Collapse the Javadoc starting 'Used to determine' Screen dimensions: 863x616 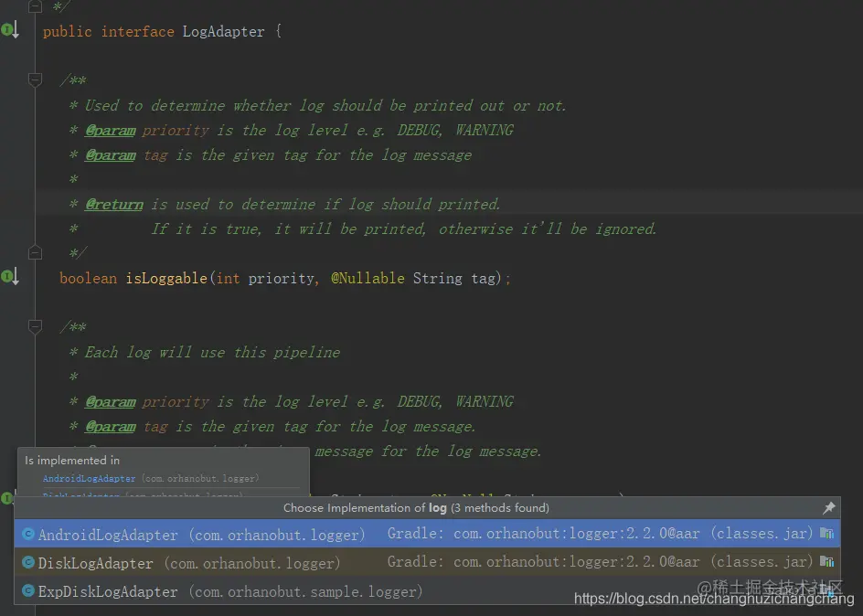(36, 80)
